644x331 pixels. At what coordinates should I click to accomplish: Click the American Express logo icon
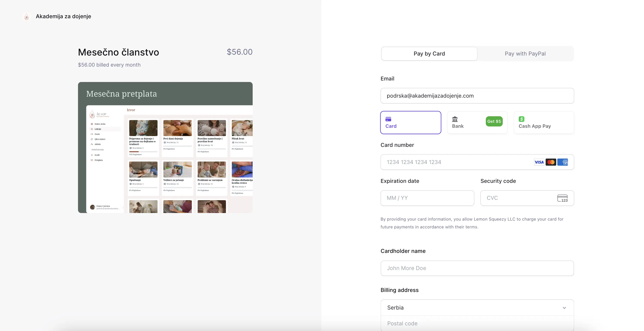point(563,162)
